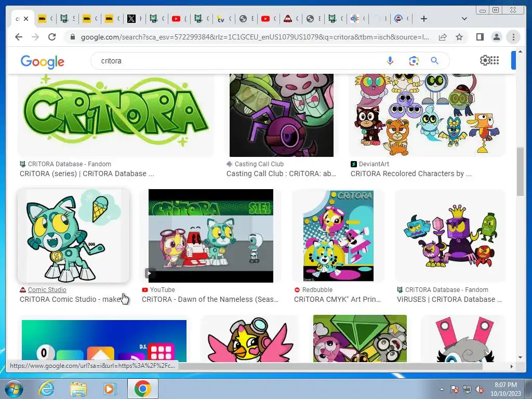Open the blue gradient app icons image
The width and height of the screenshot is (532, 399).
pyautogui.click(x=104, y=340)
